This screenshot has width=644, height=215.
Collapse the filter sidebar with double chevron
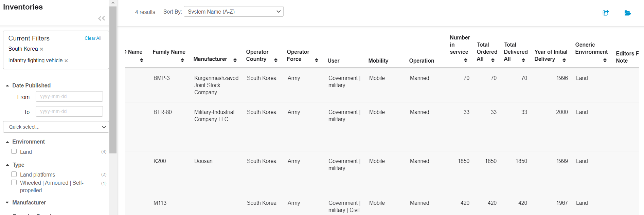pyautogui.click(x=101, y=18)
